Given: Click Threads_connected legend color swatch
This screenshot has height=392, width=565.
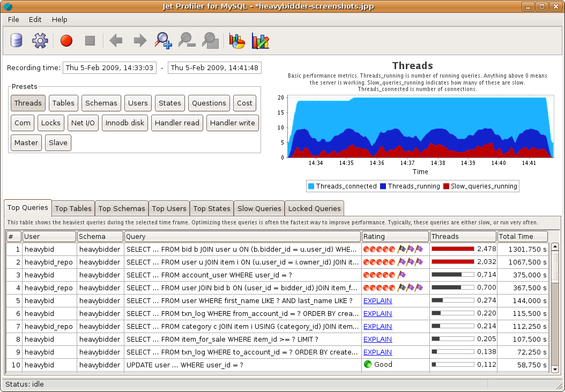Looking at the screenshot, I should 311,186.
